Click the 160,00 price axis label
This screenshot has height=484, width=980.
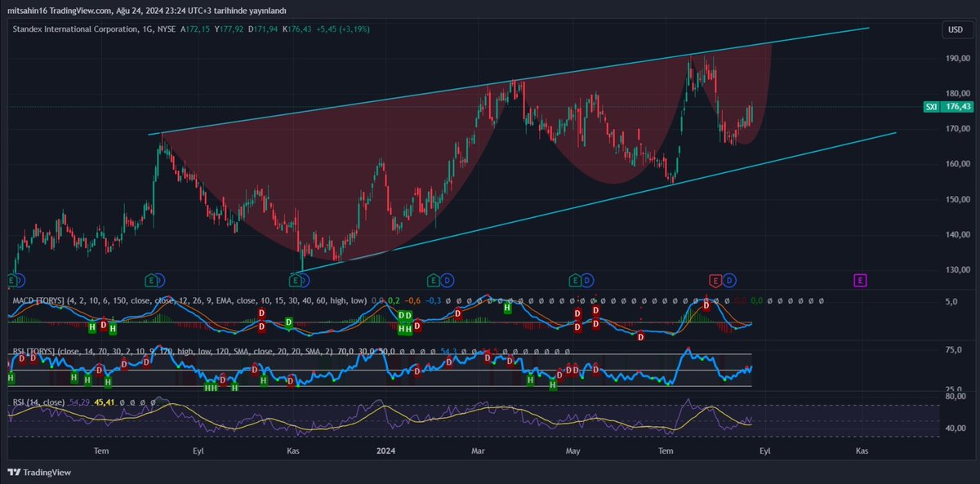coord(958,164)
